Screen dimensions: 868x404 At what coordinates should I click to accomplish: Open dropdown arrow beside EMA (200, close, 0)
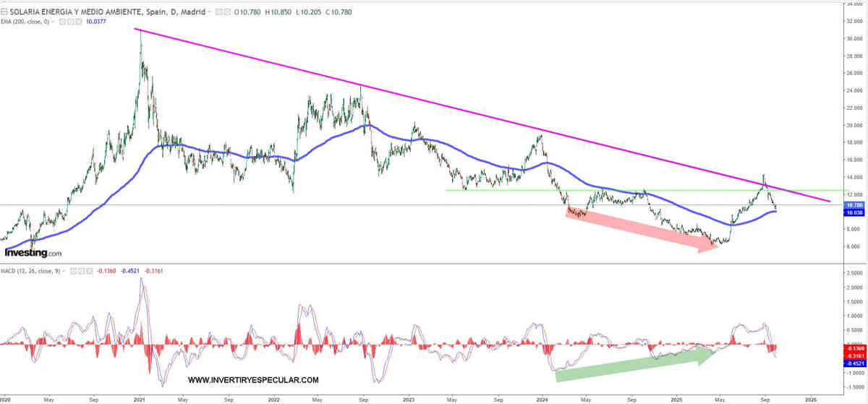coord(54,22)
